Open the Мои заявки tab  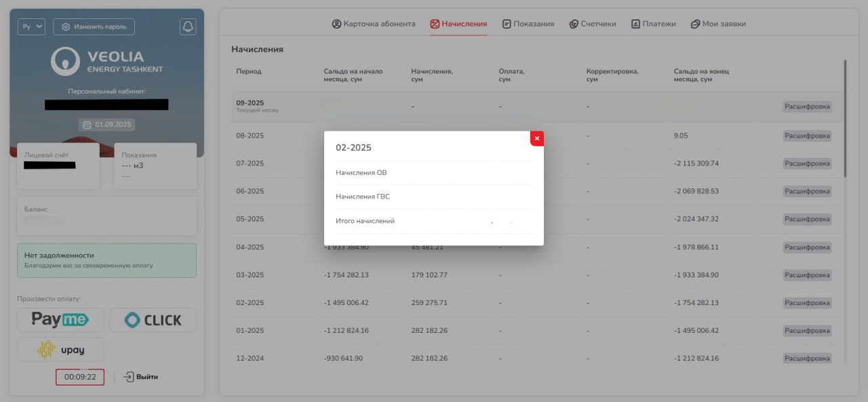(718, 24)
